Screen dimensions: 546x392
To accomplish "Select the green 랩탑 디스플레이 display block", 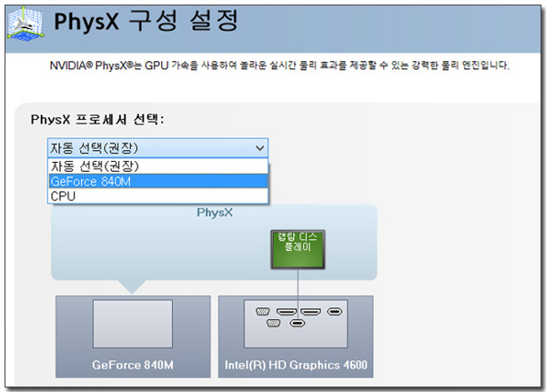I will tap(298, 247).
